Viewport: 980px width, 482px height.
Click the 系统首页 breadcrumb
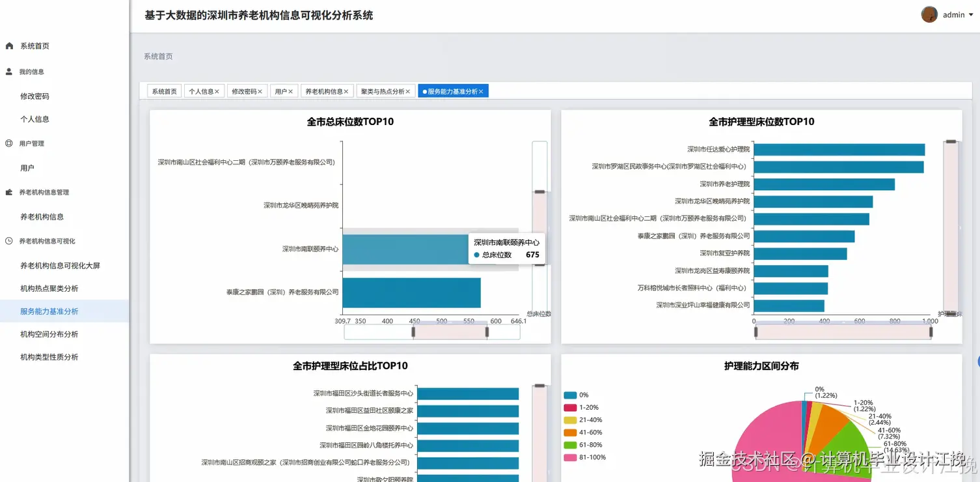pyautogui.click(x=158, y=57)
